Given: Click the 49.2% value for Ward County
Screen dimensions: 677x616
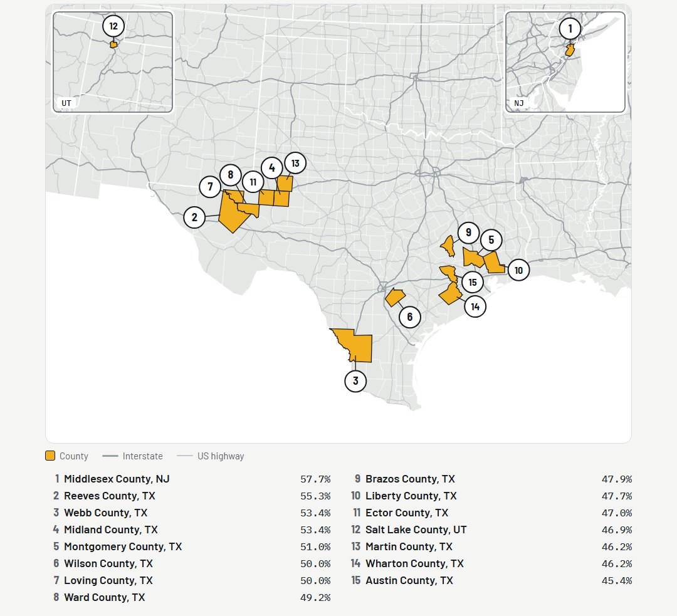Looking at the screenshot, I should (x=315, y=598).
